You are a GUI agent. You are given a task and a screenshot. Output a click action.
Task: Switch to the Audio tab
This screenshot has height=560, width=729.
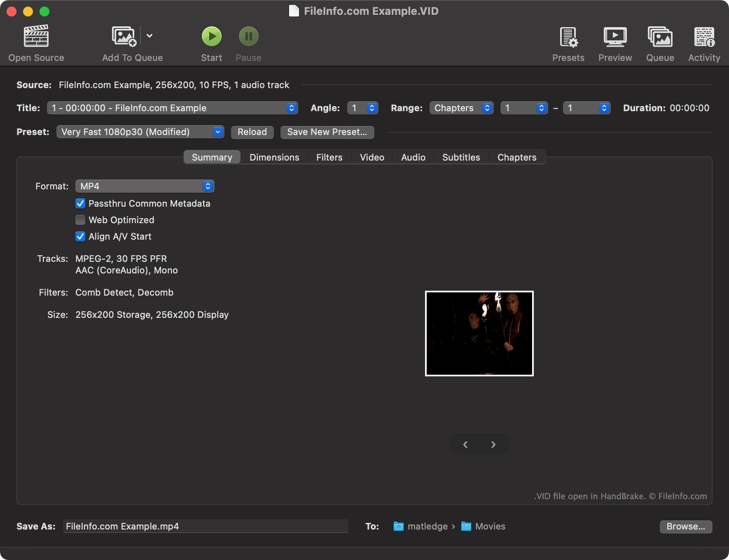click(x=413, y=157)
